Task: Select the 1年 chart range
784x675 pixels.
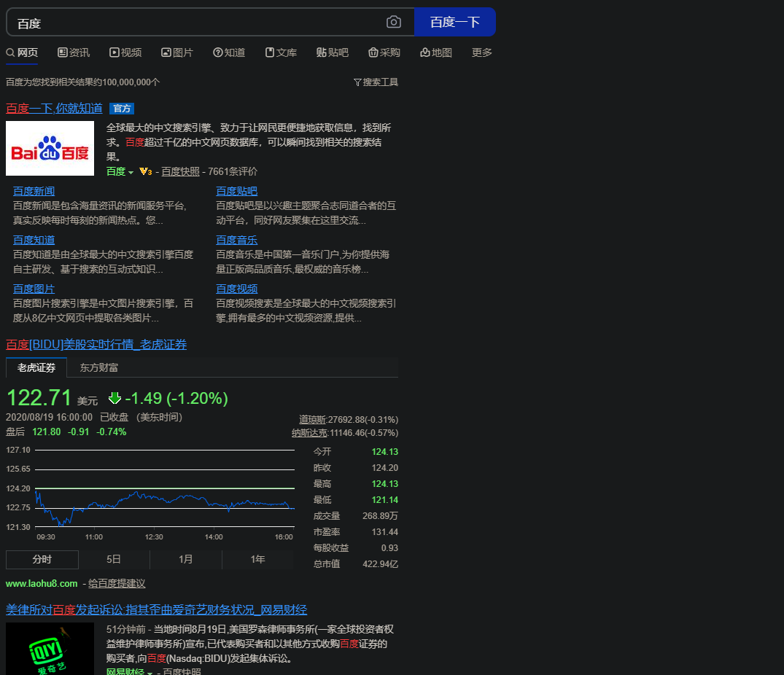Action: click(257, 560)
